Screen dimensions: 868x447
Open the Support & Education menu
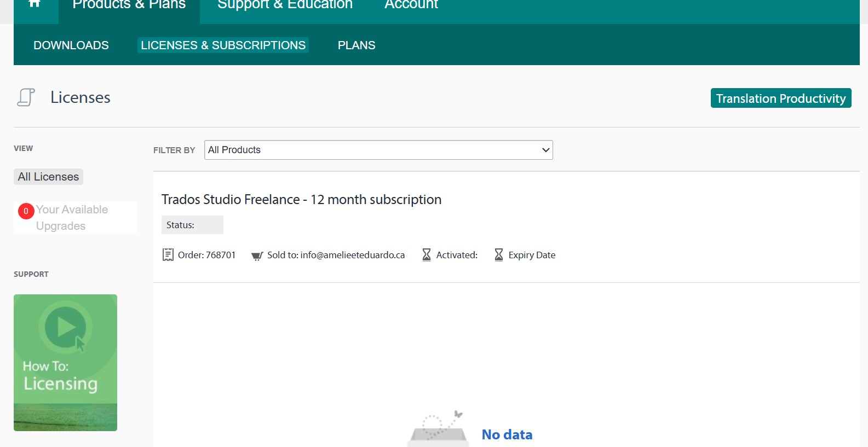285,5
